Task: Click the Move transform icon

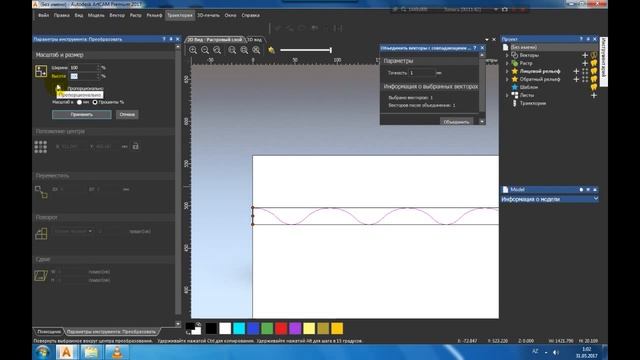Action: tap(41, 192)
